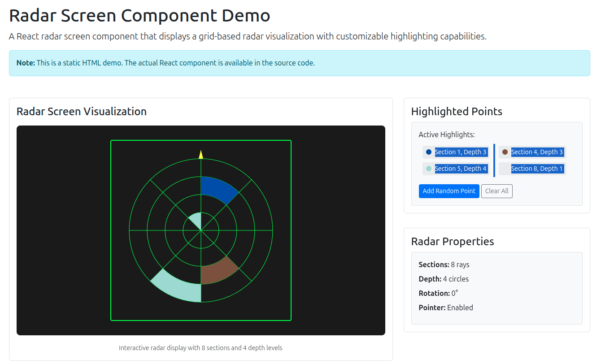Click the teal dot beside Section 5, Depth 4

[x=428, y=169]
